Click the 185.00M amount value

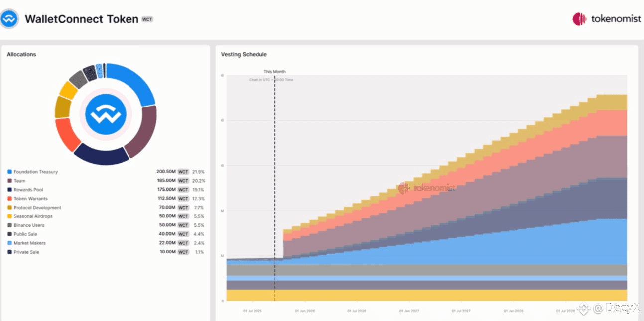click(166, 181)
